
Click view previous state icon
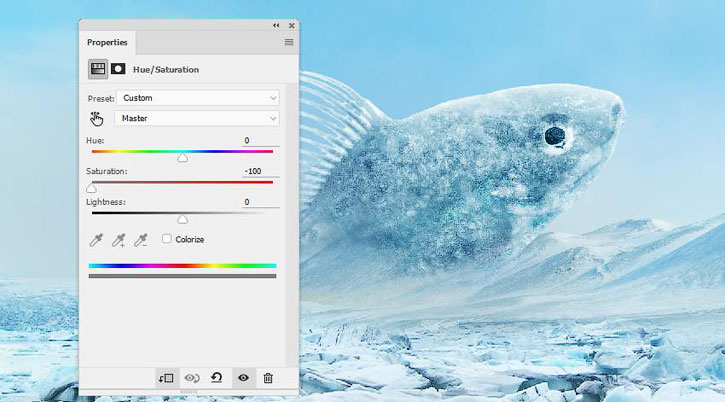pyautogui.click(x=192, y=378)
